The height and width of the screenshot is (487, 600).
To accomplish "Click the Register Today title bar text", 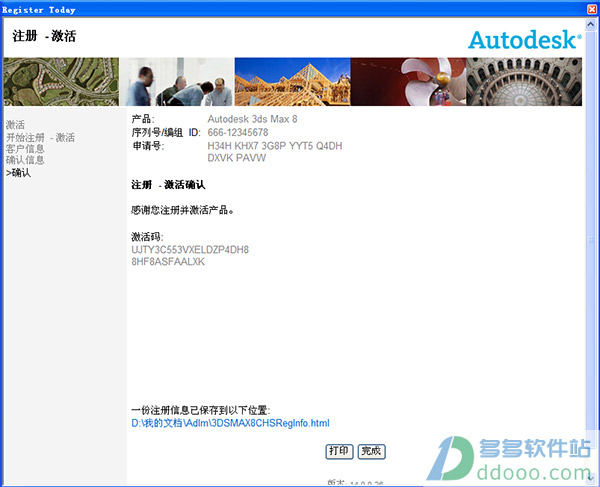I will coord(39,10).
